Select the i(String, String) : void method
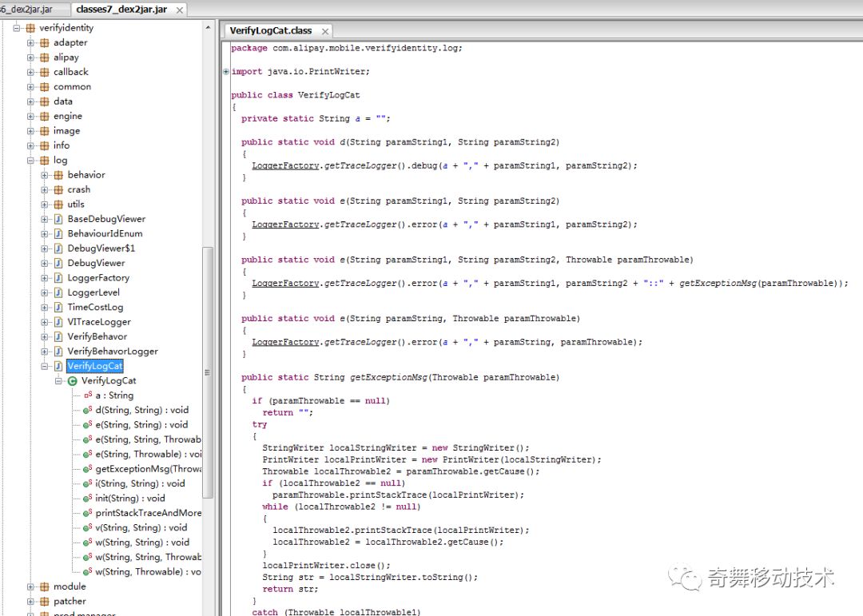The height and width of the screenshot is (616, 863). (x=140, y=483)
